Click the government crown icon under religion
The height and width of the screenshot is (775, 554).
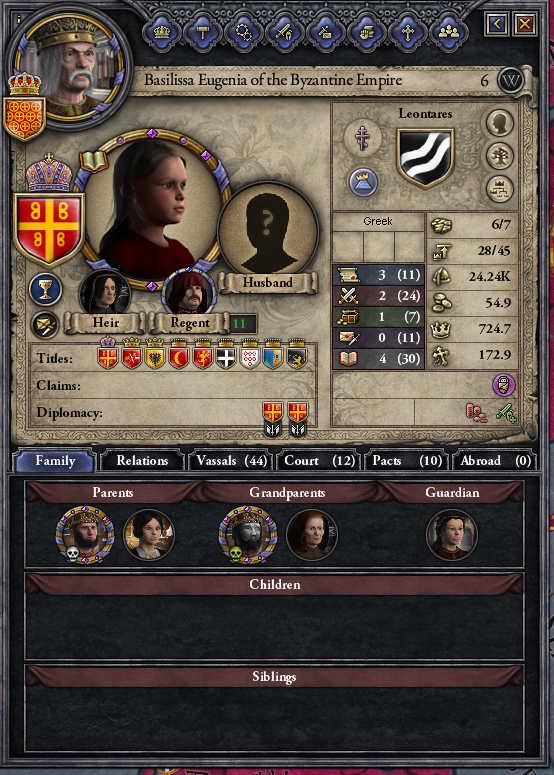(363, 182)
